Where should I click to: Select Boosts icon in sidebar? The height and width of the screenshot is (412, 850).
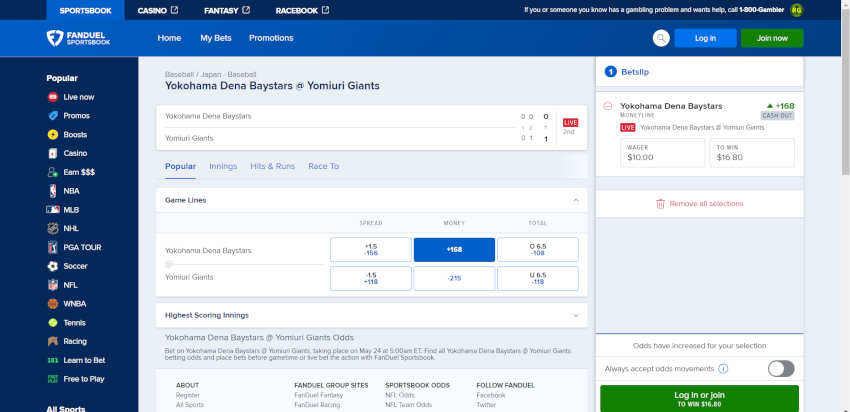53,134
